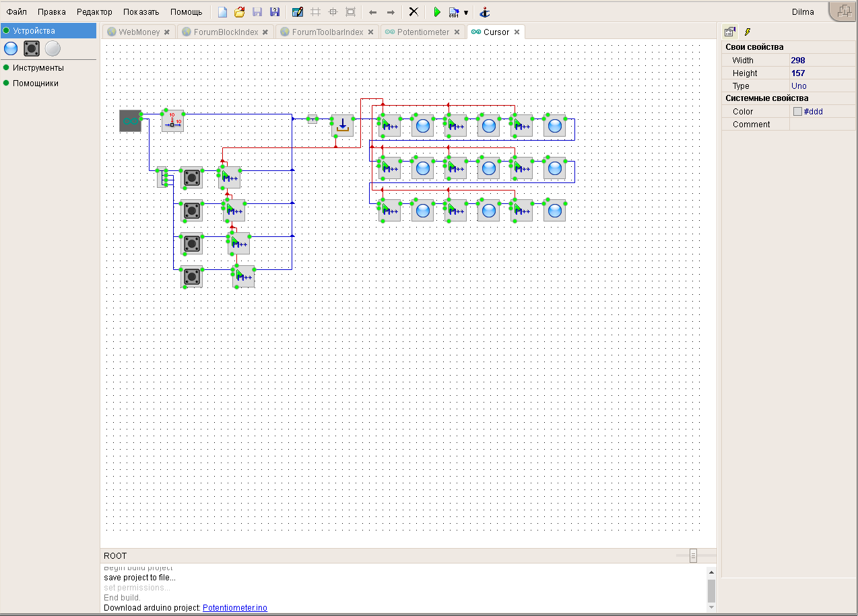Select the gray knob component in palette
Screen dimensions: 858x616
coord(53,48)
